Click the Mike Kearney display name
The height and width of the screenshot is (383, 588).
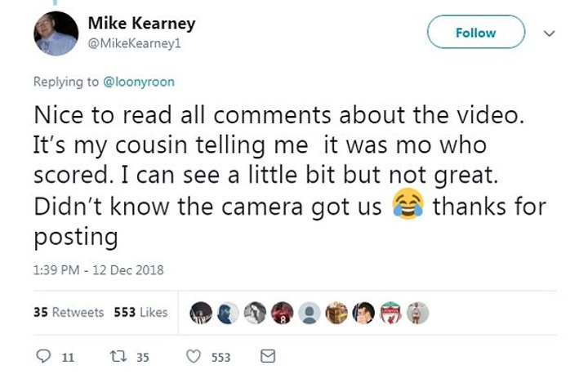[x=141, y=23]
